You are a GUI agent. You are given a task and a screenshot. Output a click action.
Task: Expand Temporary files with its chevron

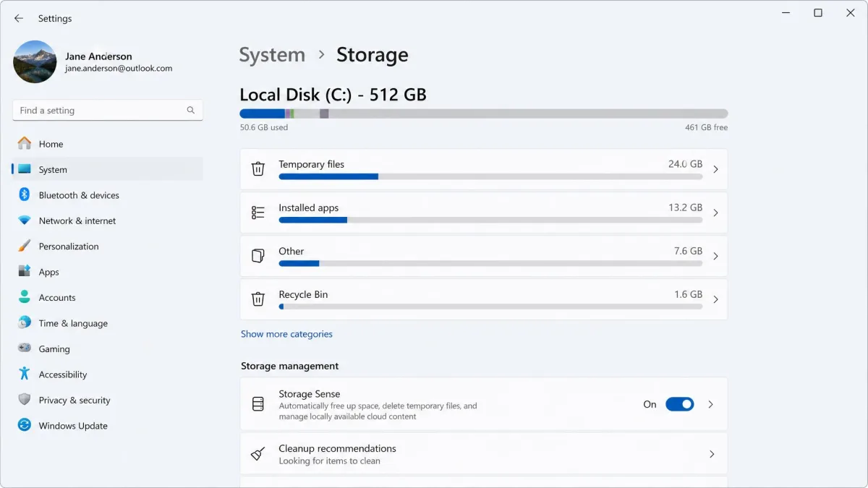[715, 169]
